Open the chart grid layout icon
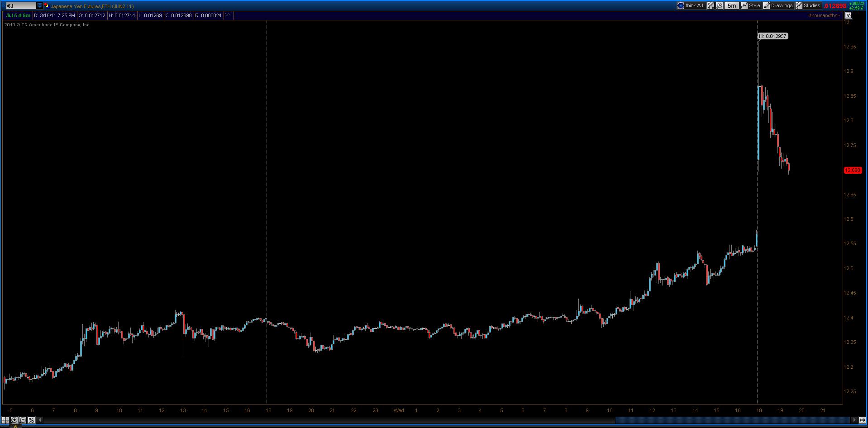868x428 pixels. pyautogui.click(x=6, y=420)
